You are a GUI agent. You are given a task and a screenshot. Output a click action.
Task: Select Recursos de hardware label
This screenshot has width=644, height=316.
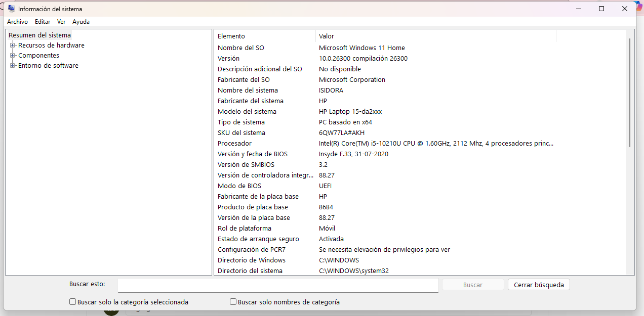tap(51, 46)
